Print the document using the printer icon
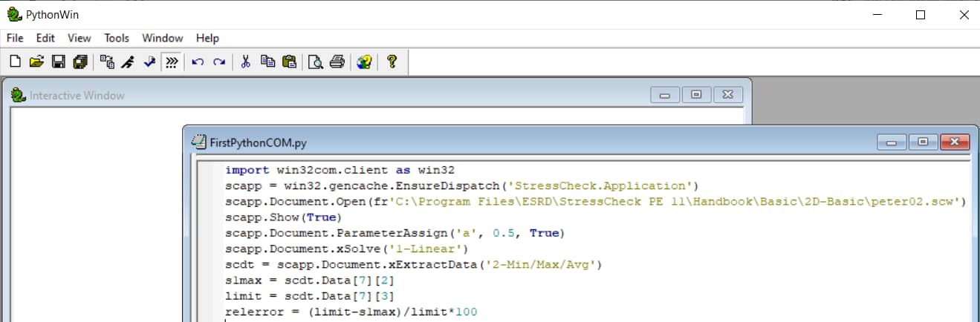980x322 pixels. coord(337,62)
